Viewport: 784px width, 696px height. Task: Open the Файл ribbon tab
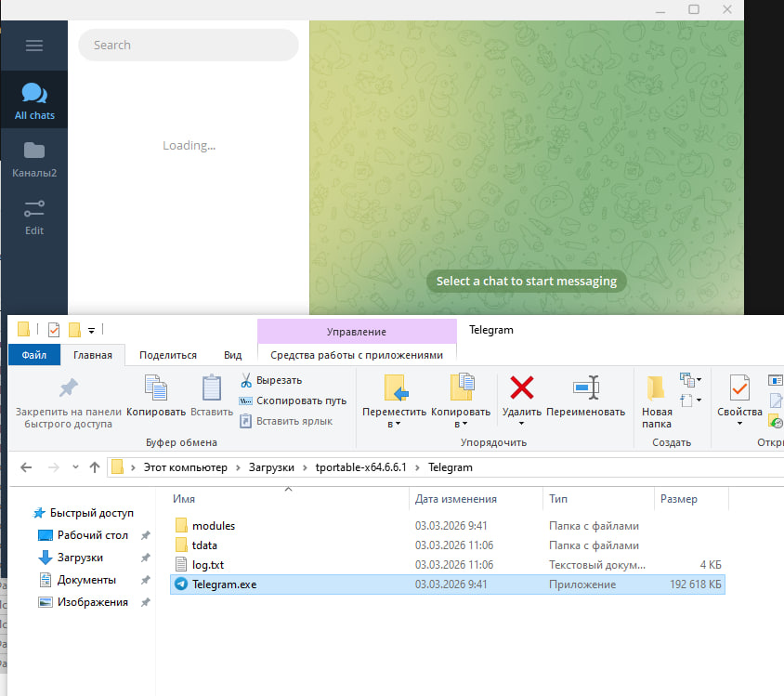(34, 355)
